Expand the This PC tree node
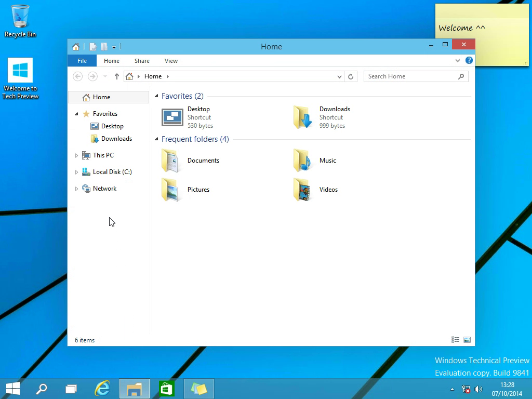Image resolution: width=532 pixels, height=399 pixels. point(76,155)
